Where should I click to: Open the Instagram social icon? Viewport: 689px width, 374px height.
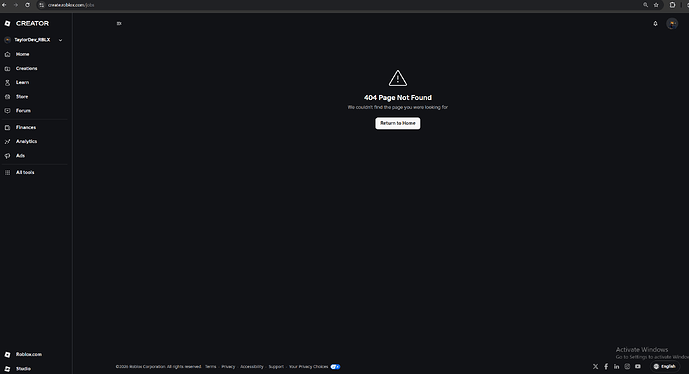[627, 367]
